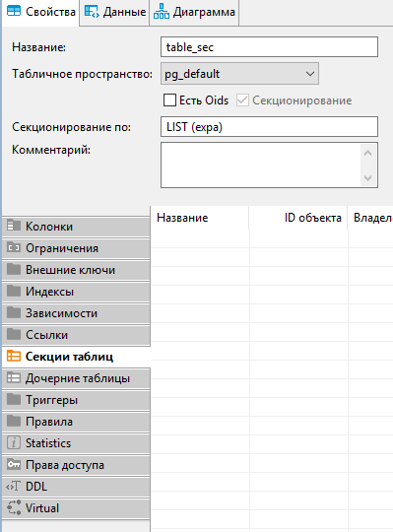Open the Индексы section
This screenshot has height=532, width=393.
click(x=76, y=292)
